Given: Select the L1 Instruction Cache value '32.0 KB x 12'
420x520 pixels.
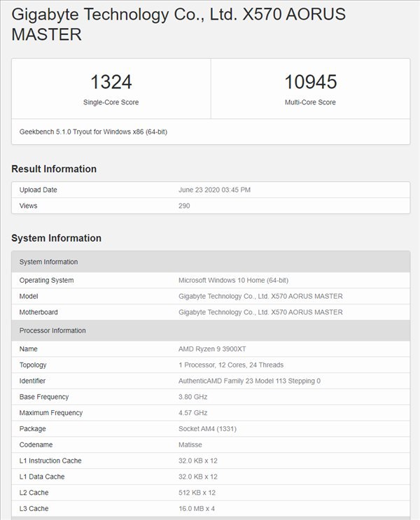Looking at the screenshot, I should pos(197,461).
